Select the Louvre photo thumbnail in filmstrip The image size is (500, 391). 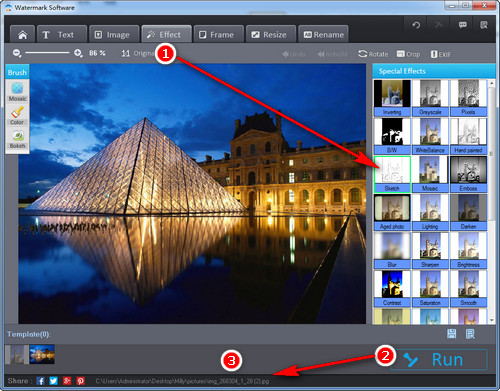coord(42,354)
